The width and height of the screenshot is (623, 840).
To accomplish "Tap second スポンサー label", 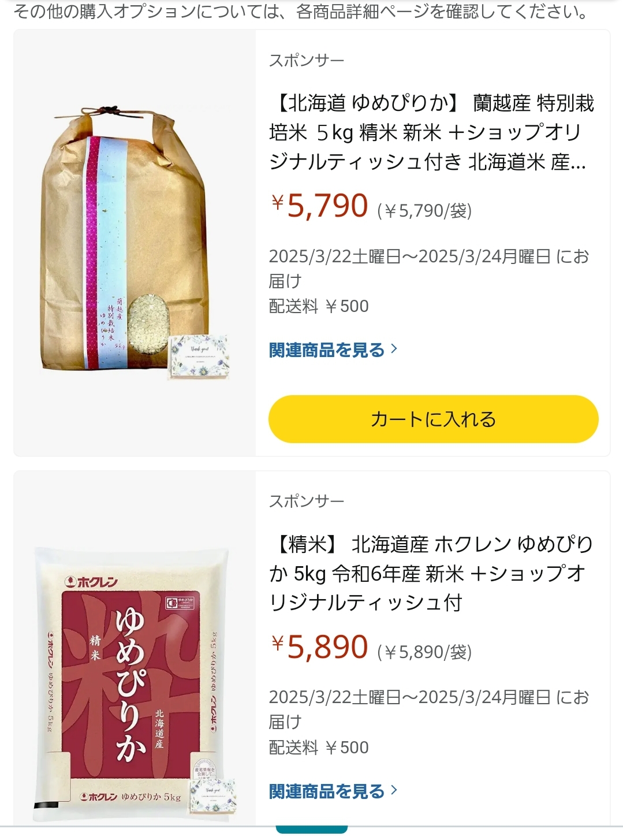I will click(x=307, y=501).
